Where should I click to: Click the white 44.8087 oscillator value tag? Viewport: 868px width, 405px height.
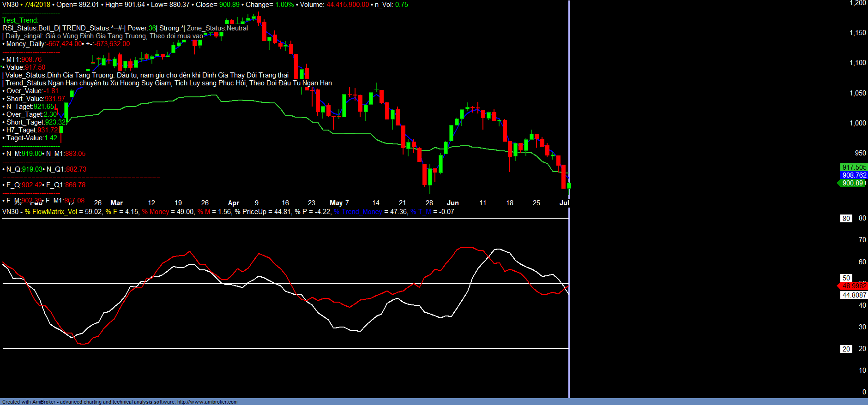(854, 295)
